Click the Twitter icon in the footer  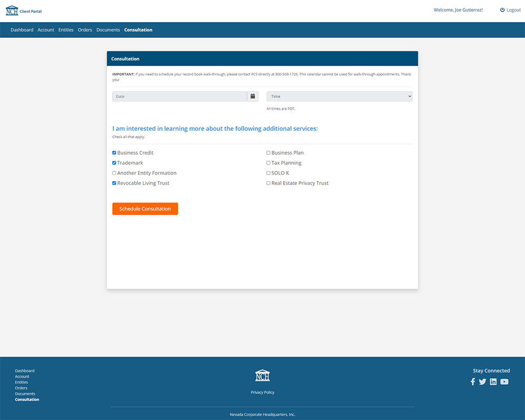(482, 382)
